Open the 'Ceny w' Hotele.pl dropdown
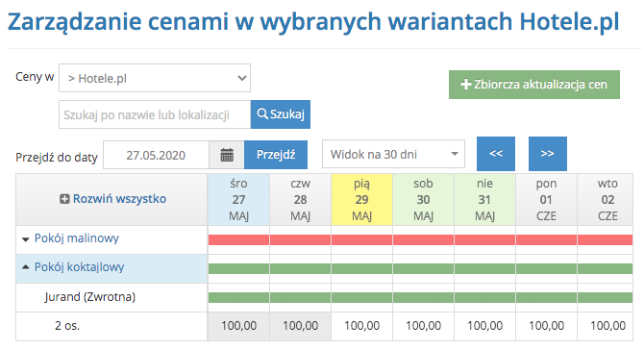 point(155,78)
